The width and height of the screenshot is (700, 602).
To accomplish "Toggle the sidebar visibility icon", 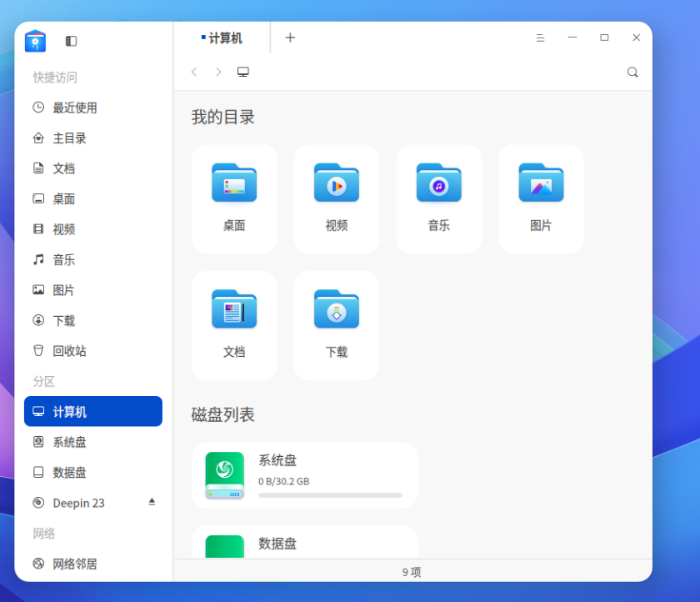I will pyautogui.click(x=71, y=41).
